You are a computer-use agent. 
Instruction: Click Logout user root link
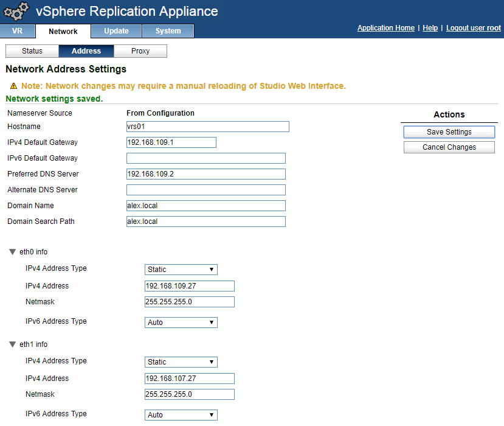click(474, 28)
